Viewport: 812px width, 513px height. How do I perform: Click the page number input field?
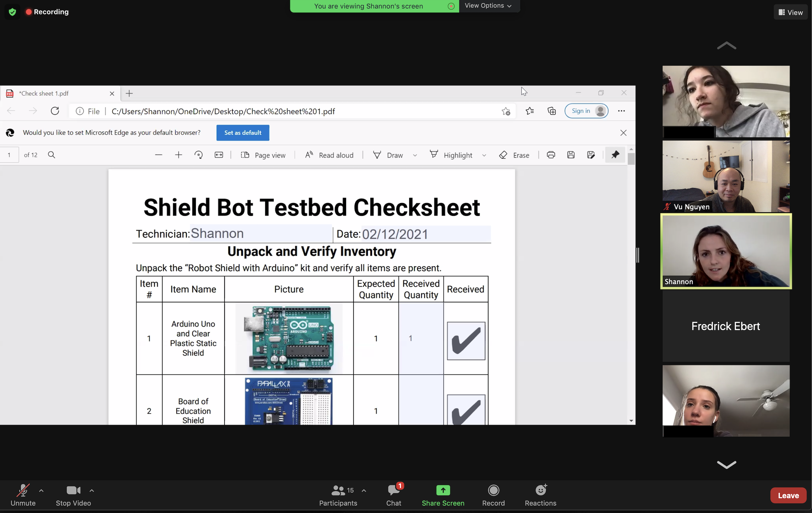point(9,154)
